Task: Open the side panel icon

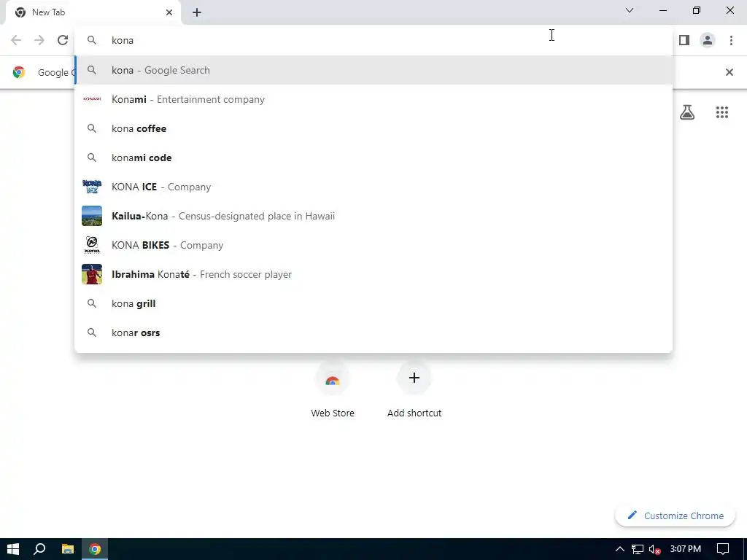Action: coord(684,40)
